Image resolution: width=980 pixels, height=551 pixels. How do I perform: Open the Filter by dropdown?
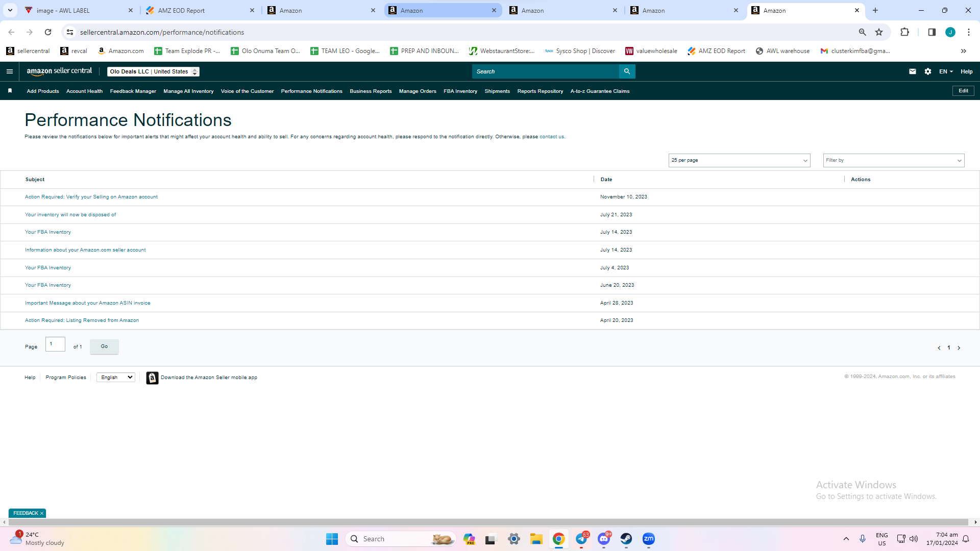894,160
